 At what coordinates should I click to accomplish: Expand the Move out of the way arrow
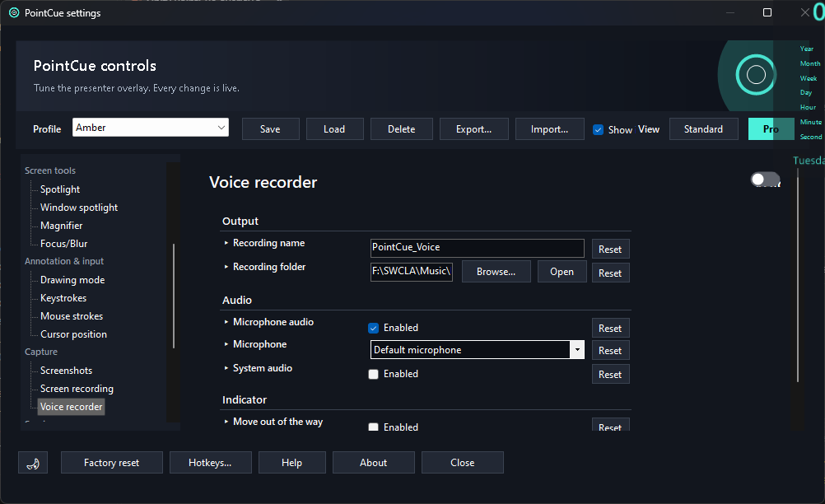click(x=226, y=422)
